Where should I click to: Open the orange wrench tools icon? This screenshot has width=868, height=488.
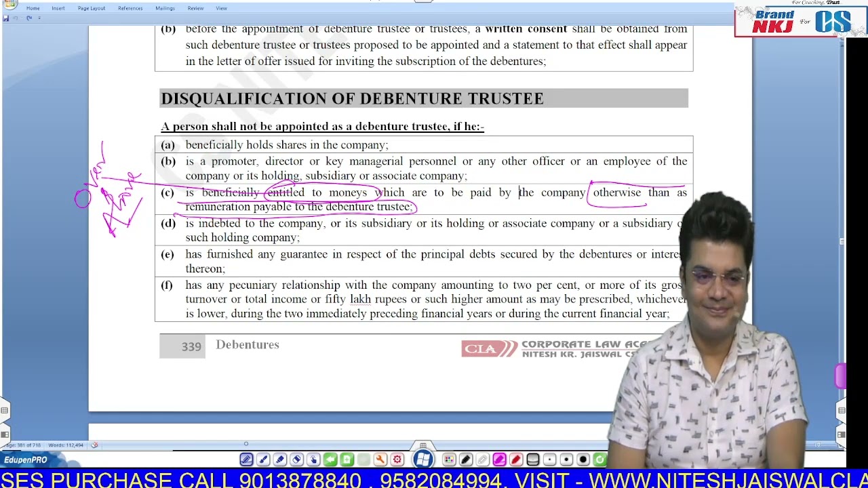tap(380, 460)
